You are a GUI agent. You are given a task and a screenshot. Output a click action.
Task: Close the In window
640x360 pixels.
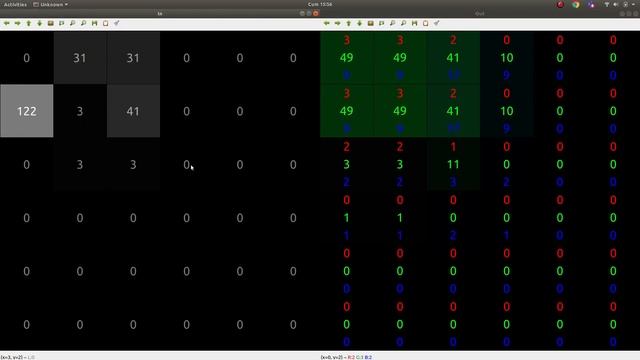tap(316, 13)
